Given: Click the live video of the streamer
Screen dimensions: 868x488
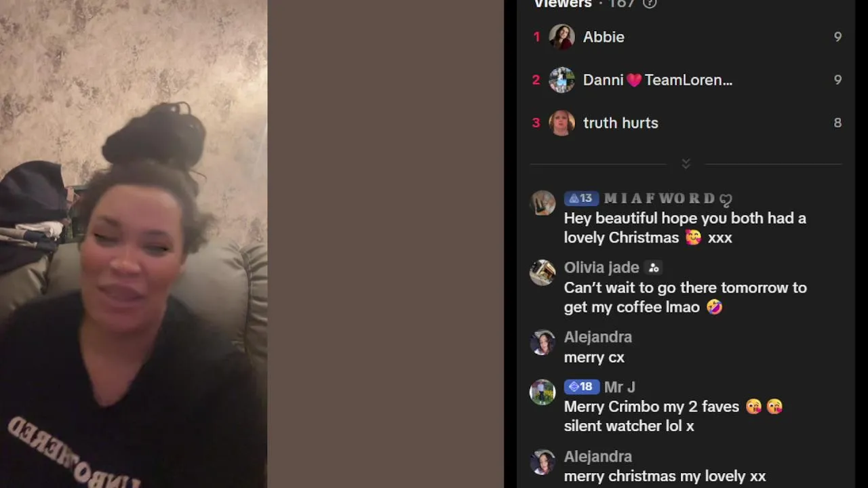Looking at the screenshot, I should (134, 244).
